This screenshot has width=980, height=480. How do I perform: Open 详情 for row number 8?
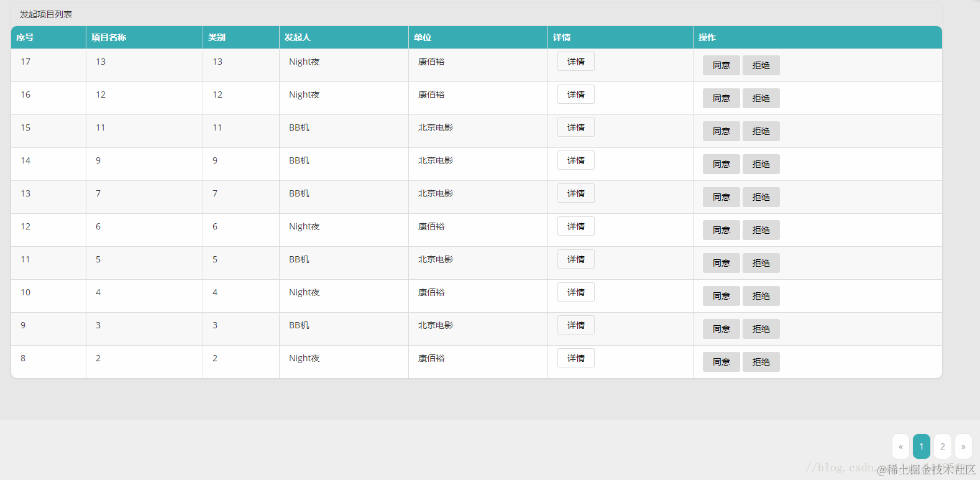point(575,358)
